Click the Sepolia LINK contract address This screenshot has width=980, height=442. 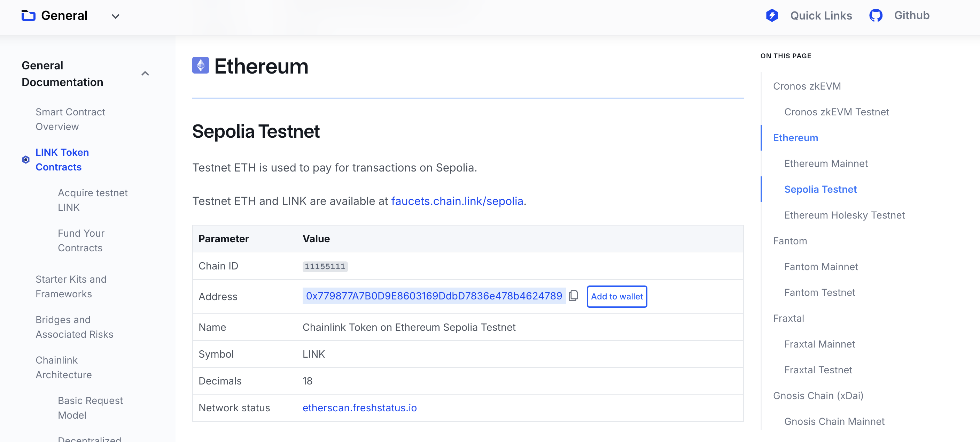coord(434,296)
